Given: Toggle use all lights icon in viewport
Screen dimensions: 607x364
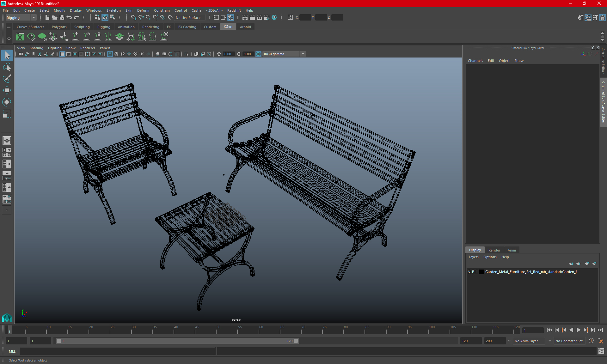Looking at the screenshot, I should tap(142, 54).
